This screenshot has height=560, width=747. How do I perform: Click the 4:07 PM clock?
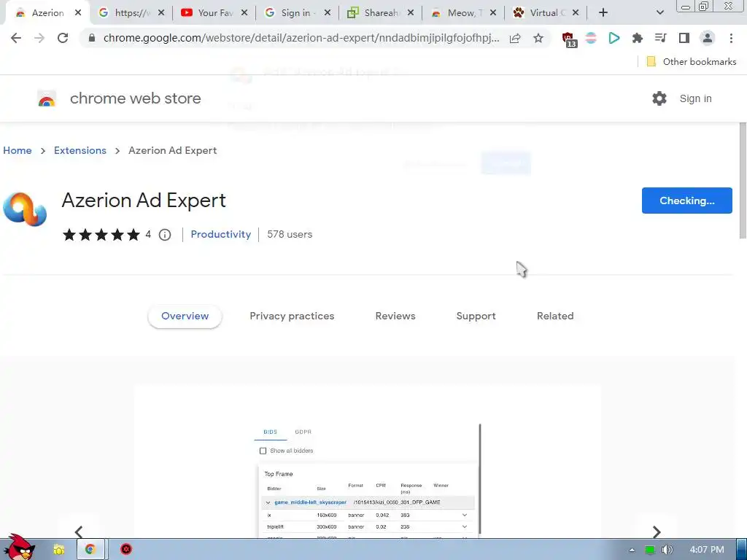[x=707, y=550]
